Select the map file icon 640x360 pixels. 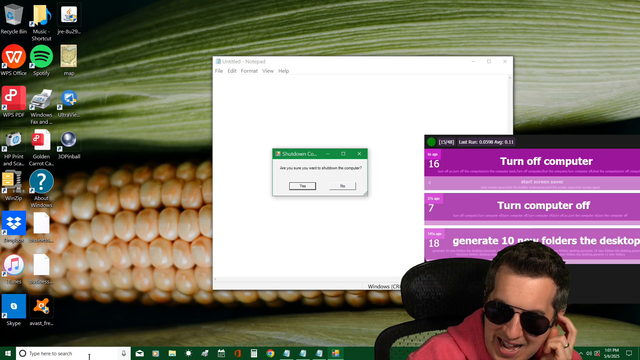[x=69, y=60]
